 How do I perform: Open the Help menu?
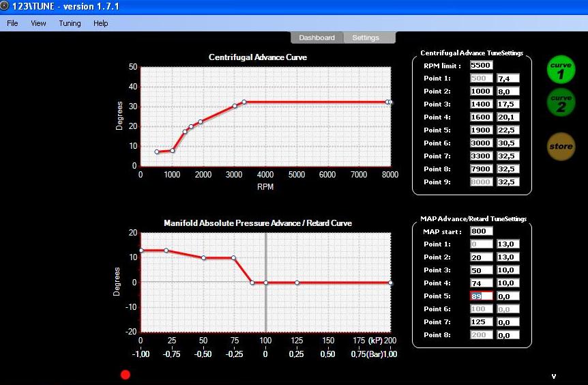pos(100,23)
